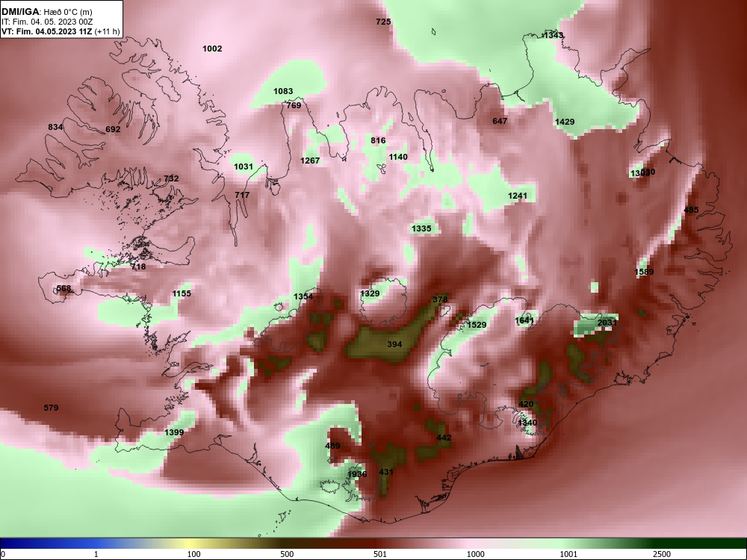This screenshot has width=747, height=560.
Task: Click the 394 height value
Action: 394,344
